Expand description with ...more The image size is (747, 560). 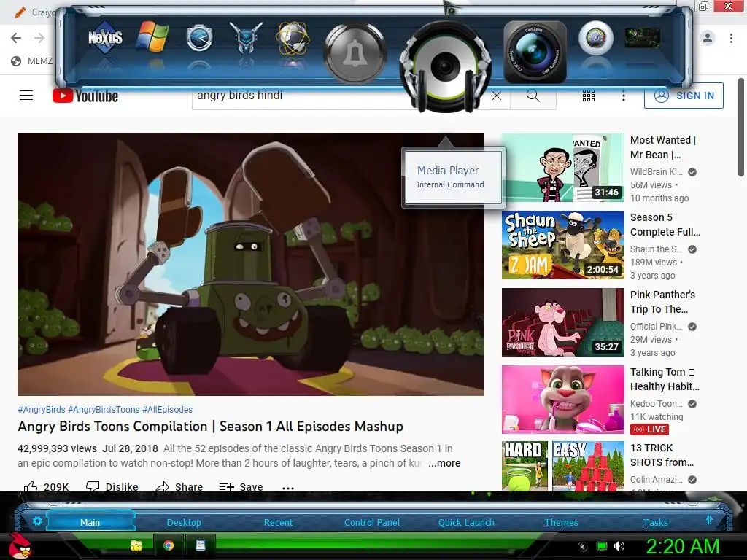point(444,463)
